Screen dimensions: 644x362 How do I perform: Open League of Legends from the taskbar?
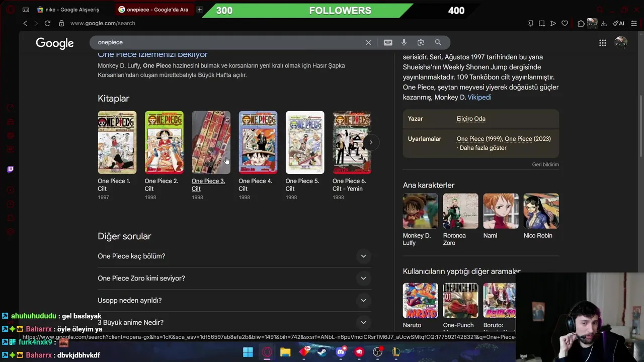(x=396, y=352)
